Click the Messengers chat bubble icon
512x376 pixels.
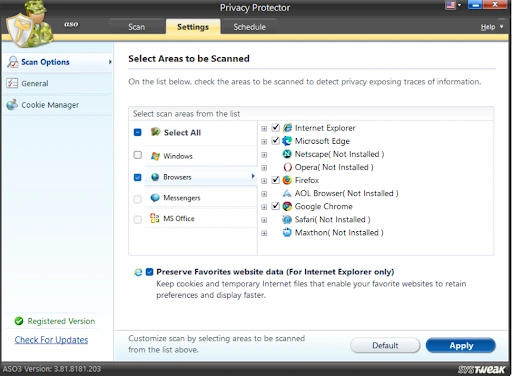click(x=155, y=198)
